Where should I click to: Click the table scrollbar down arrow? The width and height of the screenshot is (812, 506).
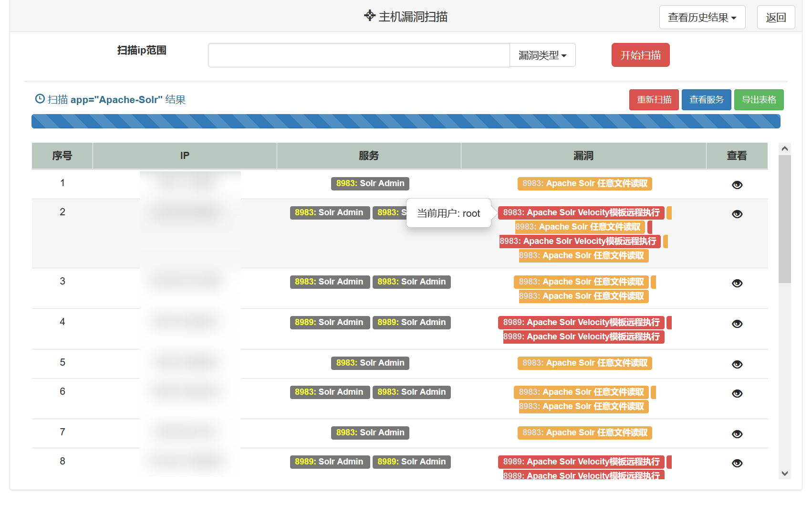(x=784, y=474)
